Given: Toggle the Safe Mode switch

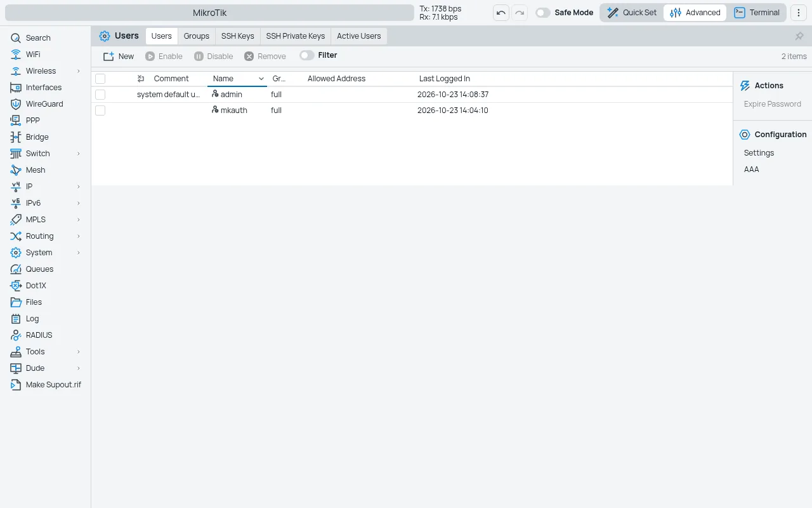Looking at the screenshot, I should [543, 13].
